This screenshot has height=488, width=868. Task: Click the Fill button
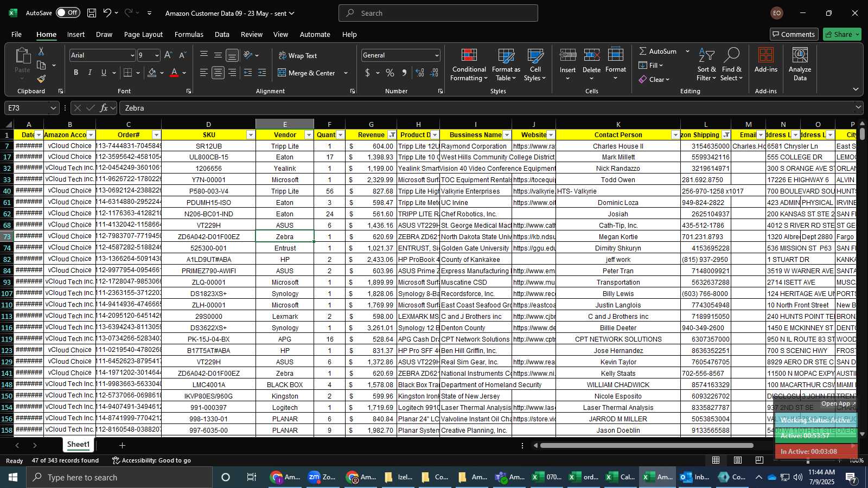tap(650, 65)
